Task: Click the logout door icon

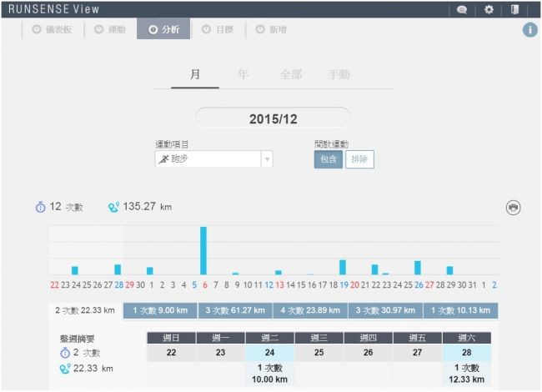Action: 515,9
